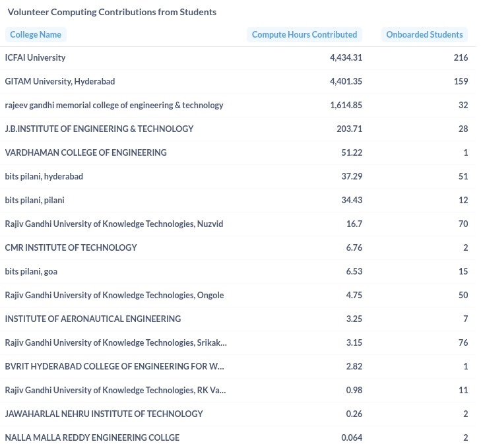Click compute hours value 34.43

(352, 200)
